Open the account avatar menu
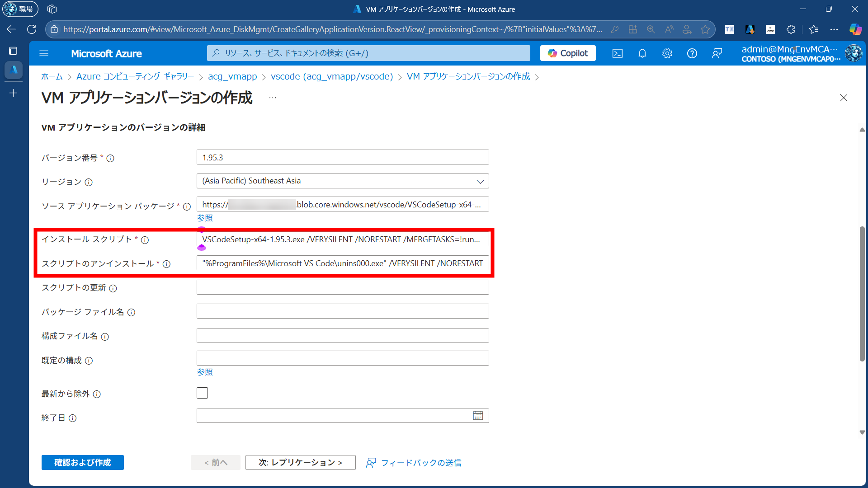The image size is (868, 488). point(854,53)
